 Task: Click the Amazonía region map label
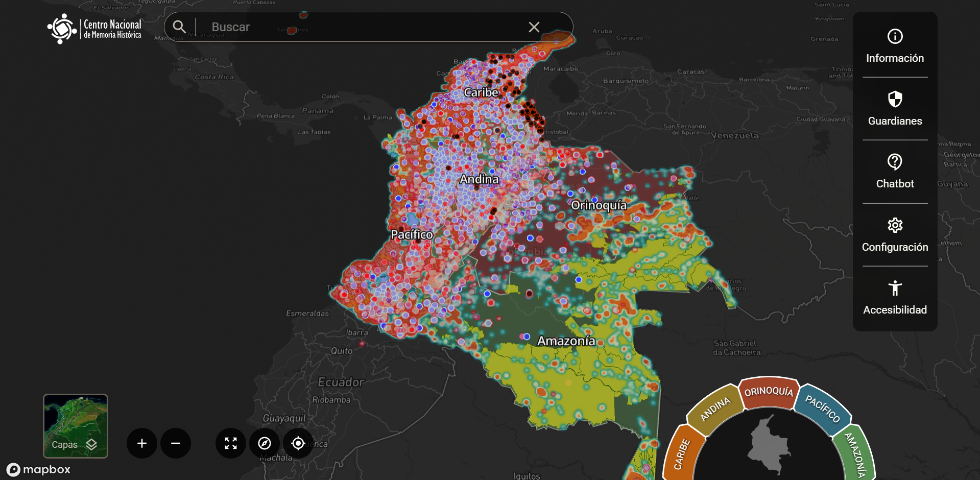[566, 341]
